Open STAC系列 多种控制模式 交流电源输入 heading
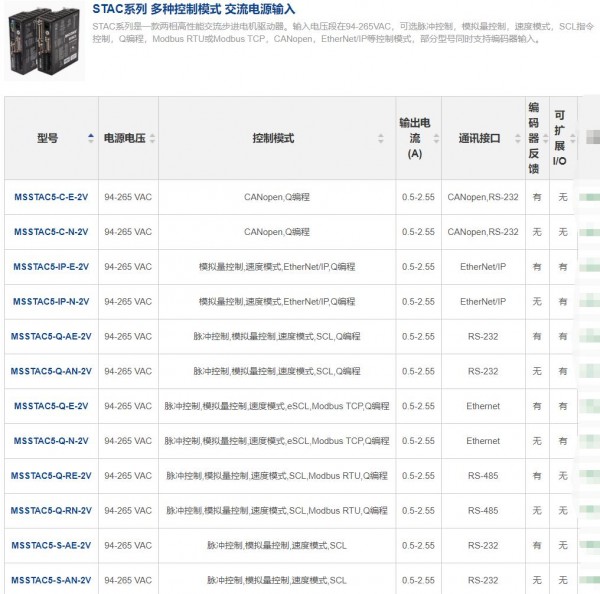 (194, 9)
